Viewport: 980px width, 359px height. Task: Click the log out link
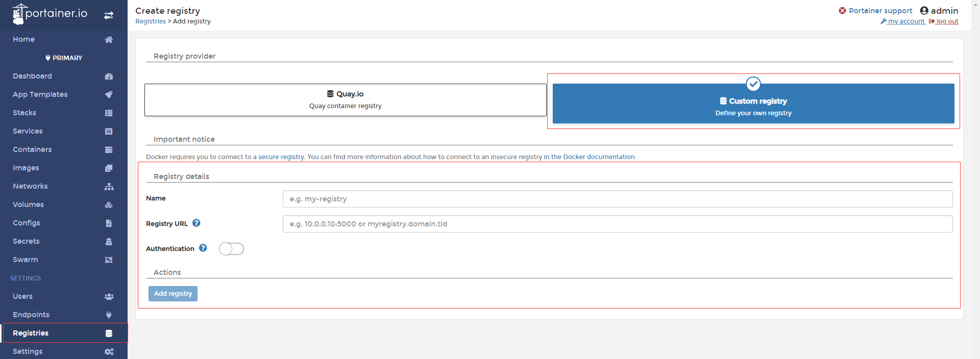(944, 21)
